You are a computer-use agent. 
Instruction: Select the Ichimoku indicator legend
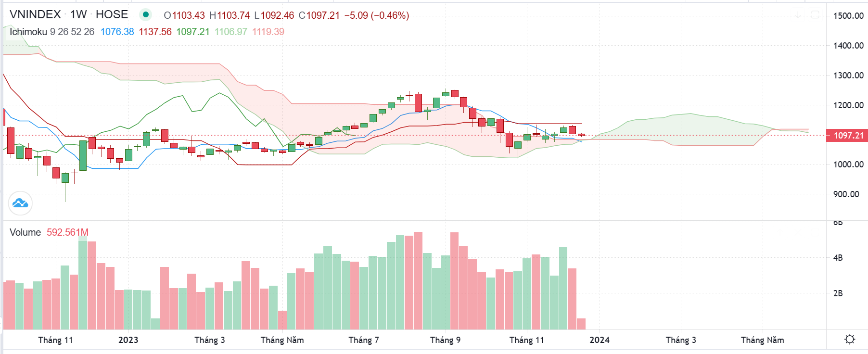[x=28, y=32]
